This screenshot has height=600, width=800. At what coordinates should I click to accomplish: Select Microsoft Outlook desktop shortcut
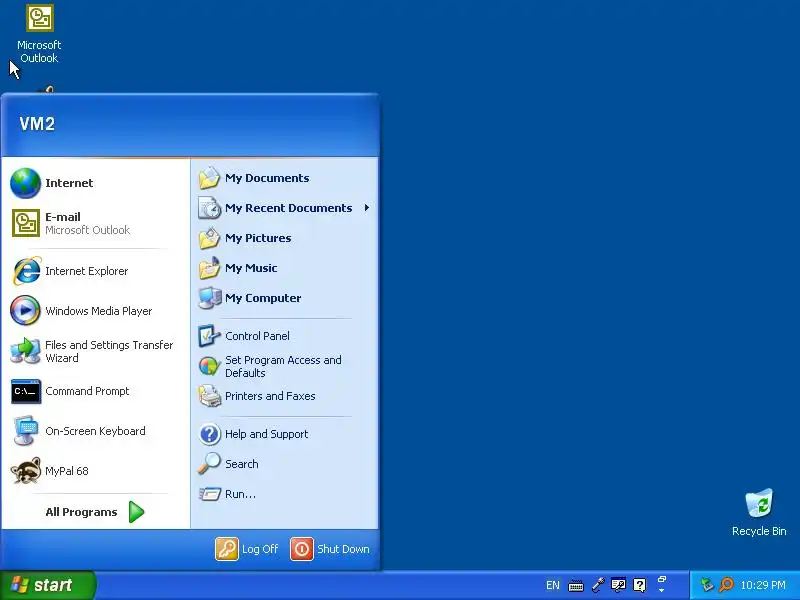[39, 34]
